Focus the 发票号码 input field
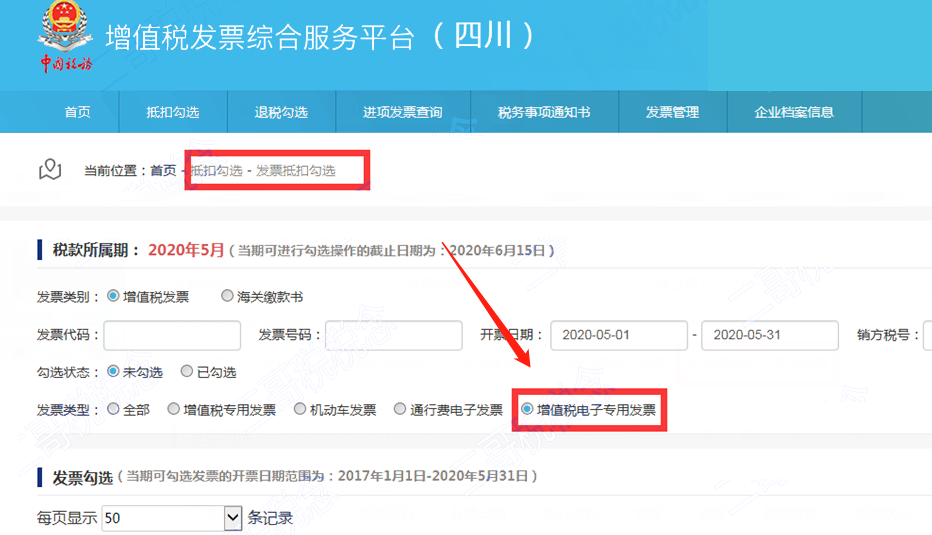The image size is (932, 535). point(394,335)
